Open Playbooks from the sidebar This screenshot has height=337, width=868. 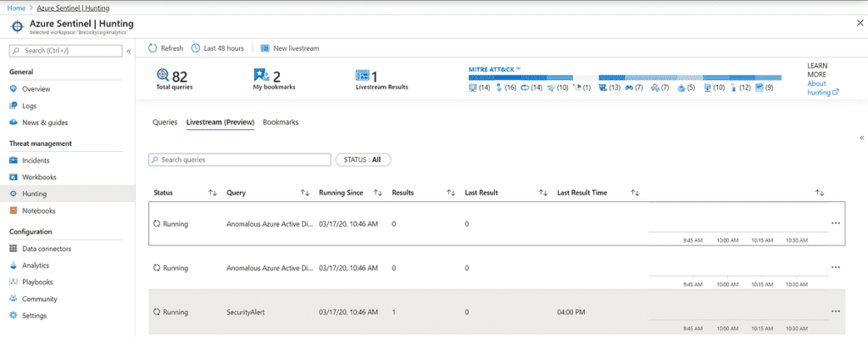pos(37,282)
